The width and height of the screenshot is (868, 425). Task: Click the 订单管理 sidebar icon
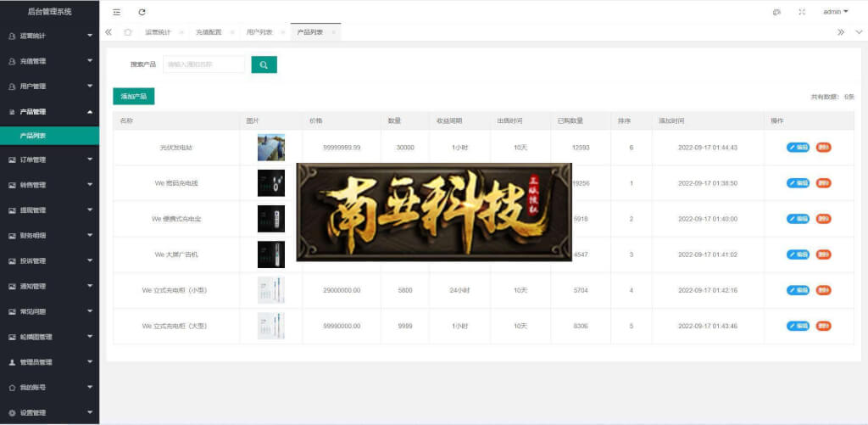pos(12,159)
